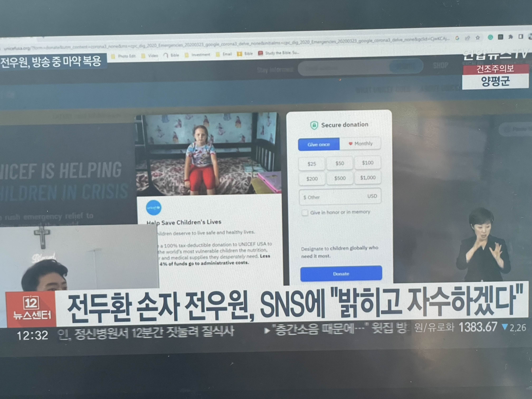Check Give in honor or in memory
This screenshot has width=532, height=399.
(305, 213)
